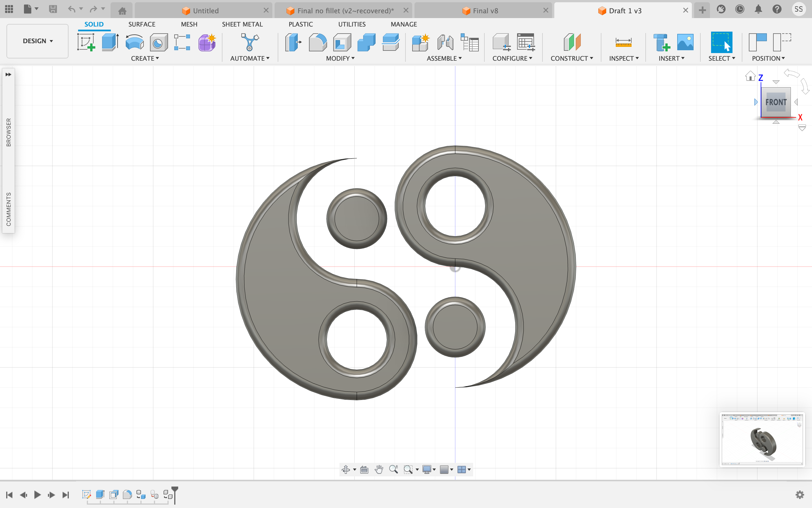Select the Fillet feature in timeline
The height and width of the screenshot is (508, 812).
click(127, 494)
